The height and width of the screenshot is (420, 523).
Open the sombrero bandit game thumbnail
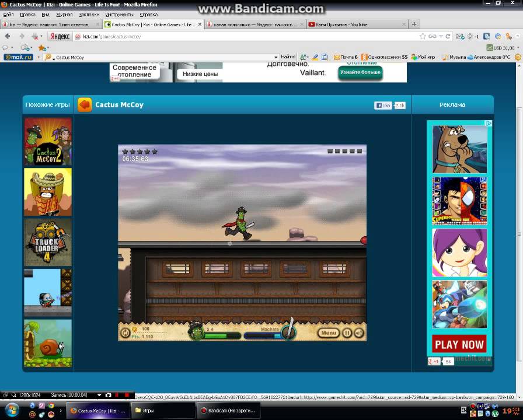pyautogui.click(x=48, y=192)
